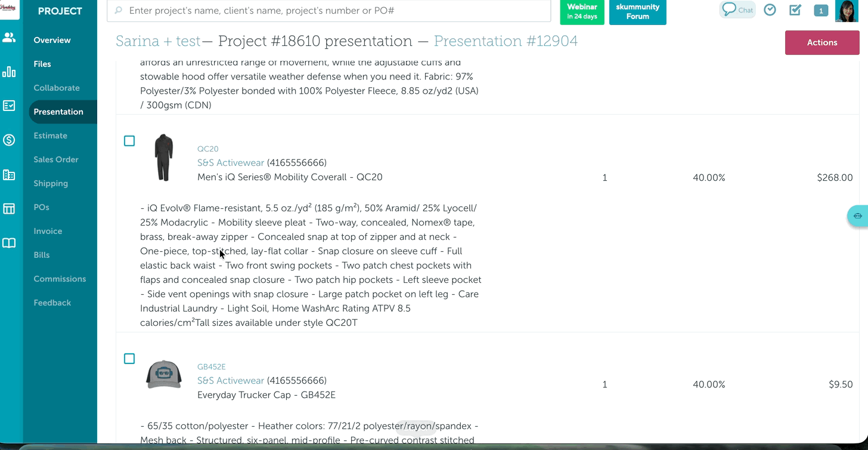This screenshot has height=450, width=868.
Task: Click the open book icon in left rail
Action: 9,243
